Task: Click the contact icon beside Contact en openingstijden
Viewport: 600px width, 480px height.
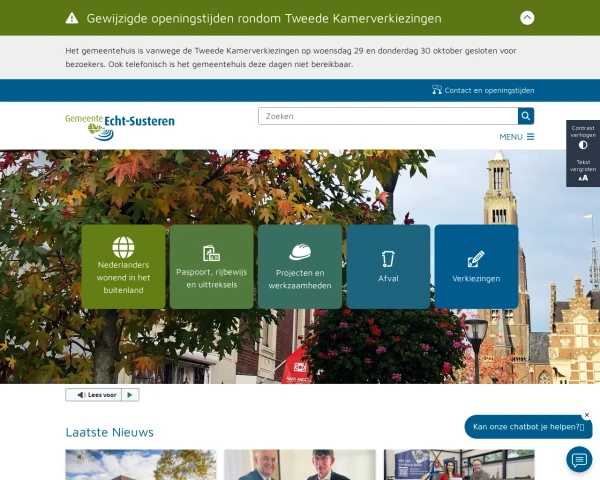Action: [x=437, y=90]
